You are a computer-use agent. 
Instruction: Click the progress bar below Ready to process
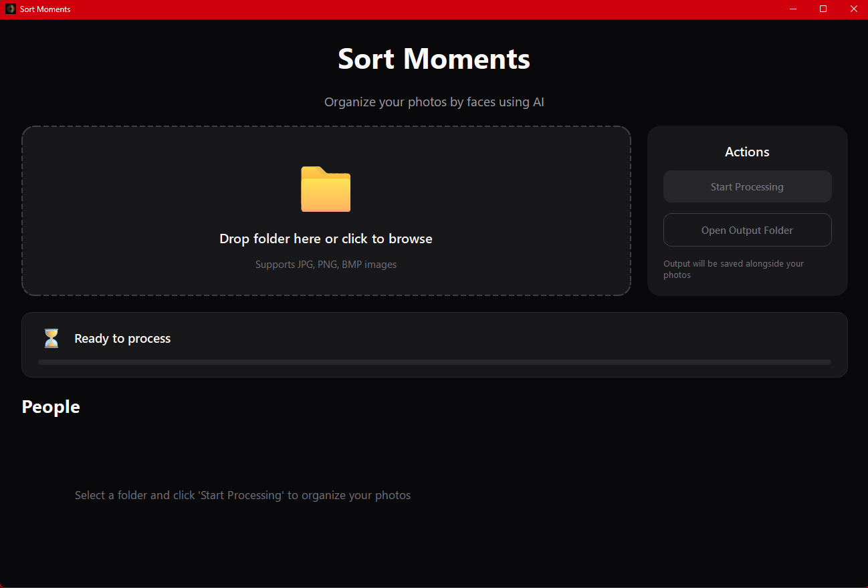pyautogui.click(x=435, y=361)
